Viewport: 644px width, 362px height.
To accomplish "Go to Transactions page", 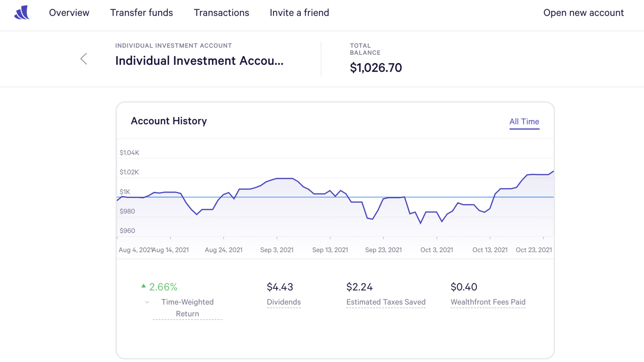I will pos(221,13).
